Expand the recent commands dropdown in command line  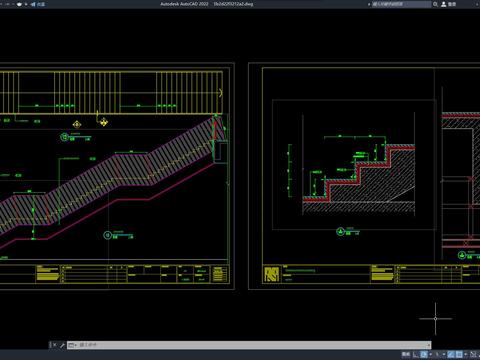click(x=72, y=345)
